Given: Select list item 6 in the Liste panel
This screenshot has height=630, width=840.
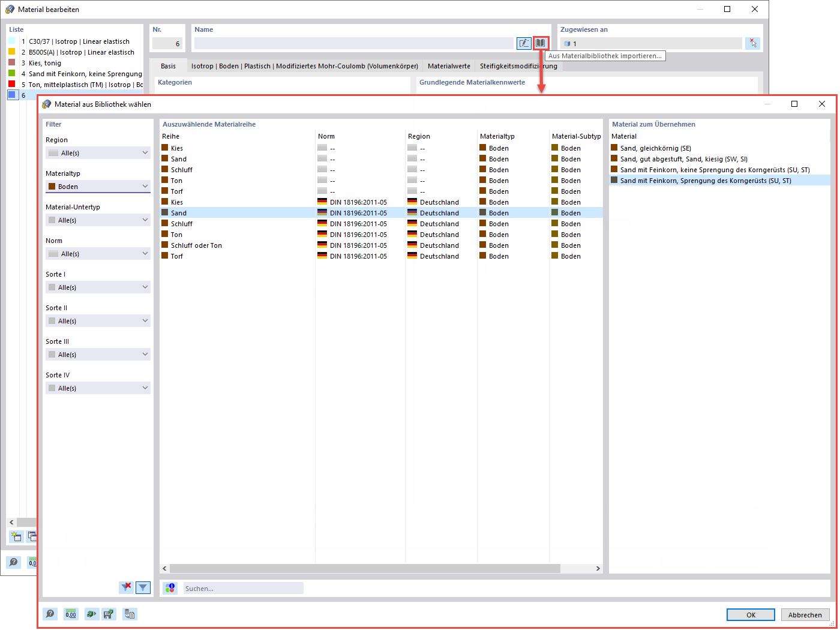Looking at the screenshot, I should [75, 95].
